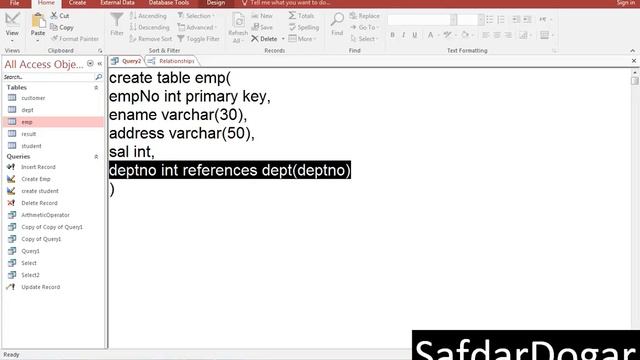Switch to the External Data tab
This screenshot has width=640, height=360.
point(118,3)
